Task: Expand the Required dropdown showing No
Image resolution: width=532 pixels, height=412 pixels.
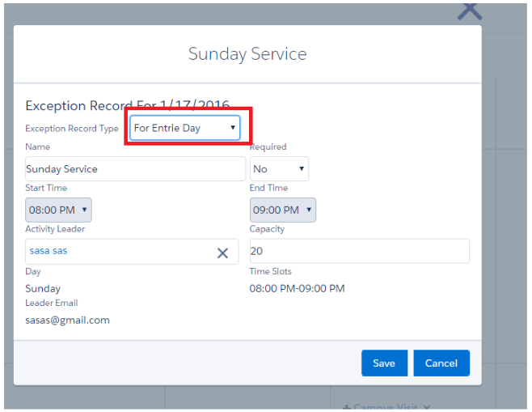Action: coord(279,169)
